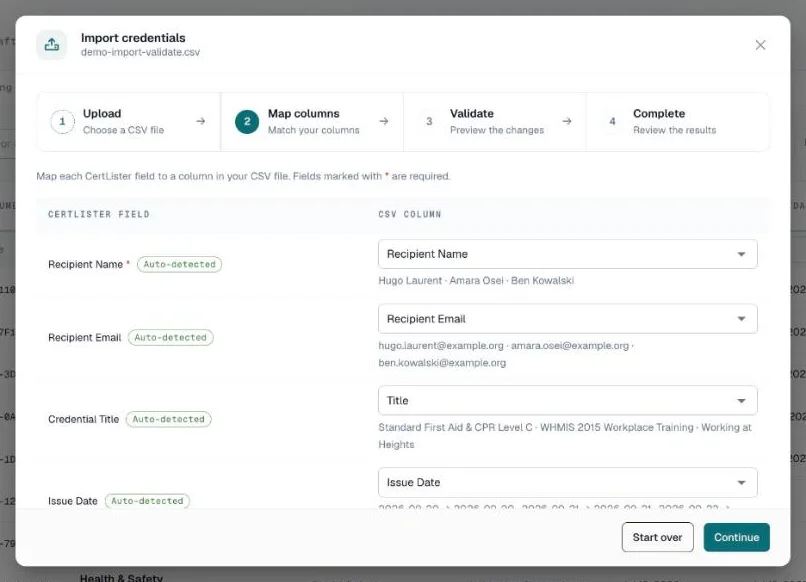806x582 pixels.
Task: Click step number 2 circle
Action: coord(247,121)
